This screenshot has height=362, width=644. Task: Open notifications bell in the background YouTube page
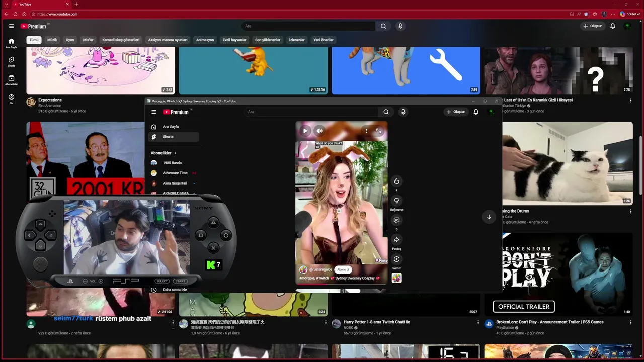point(613,26)
